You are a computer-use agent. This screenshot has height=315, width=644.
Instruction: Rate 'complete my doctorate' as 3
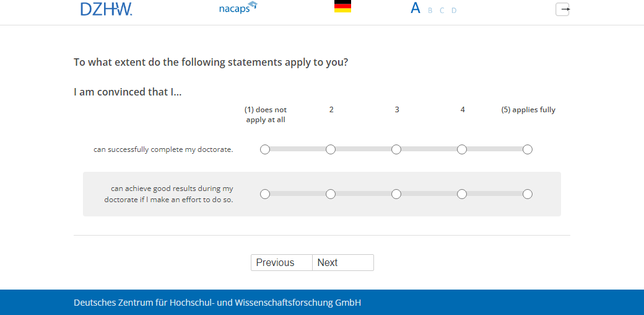pyautogui.click(x=396, y=149)
